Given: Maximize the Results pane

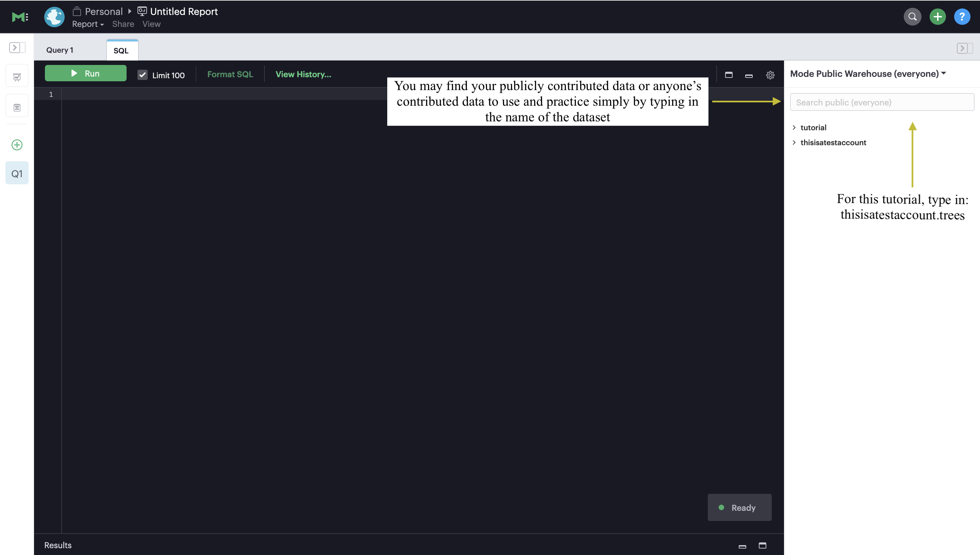Looking at the screenshot, I should click(x=762, y=545).
